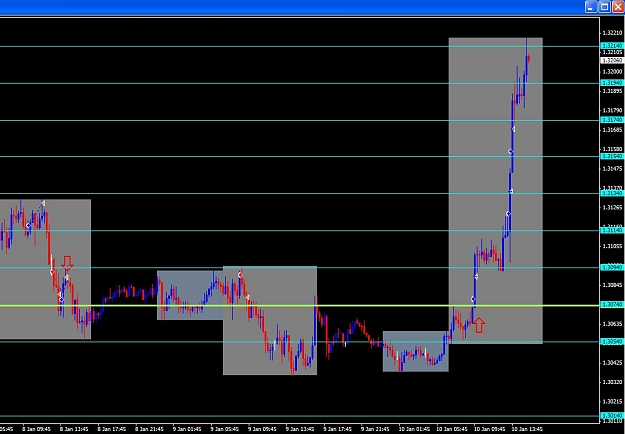Click the white current price label 1.32060

click(612, 61)
